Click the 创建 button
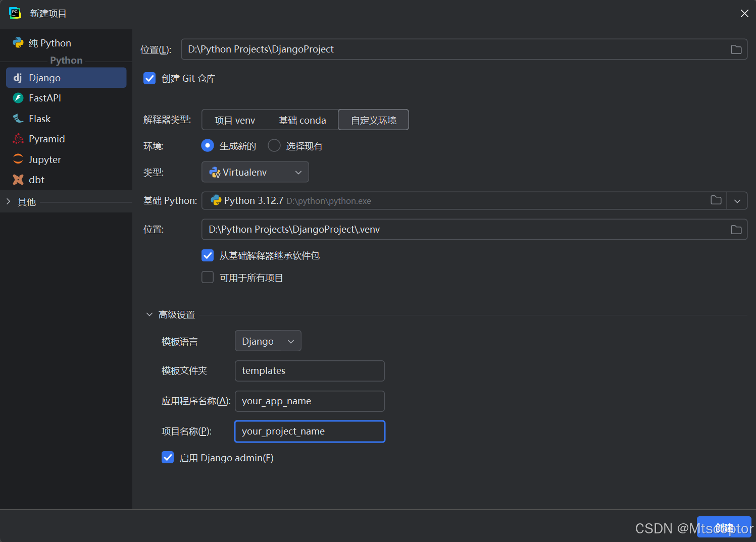This screenshot has width=756, height=542. click(x=724, y=528)
